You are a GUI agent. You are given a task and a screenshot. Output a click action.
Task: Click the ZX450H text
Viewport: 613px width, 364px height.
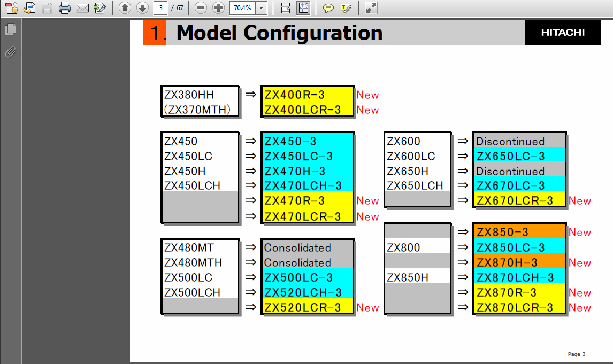point(185,171)
